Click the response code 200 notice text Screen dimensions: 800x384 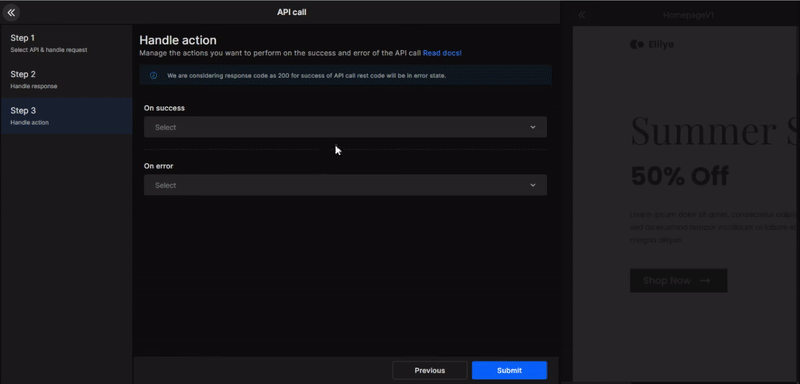(x=307, y=75)
